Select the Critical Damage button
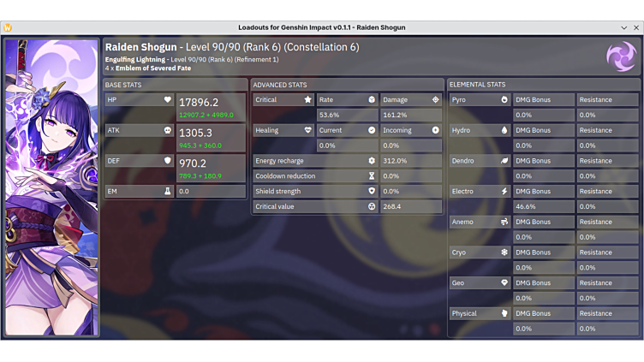This screenshot has height=362, width=644. tap(411, 100)
